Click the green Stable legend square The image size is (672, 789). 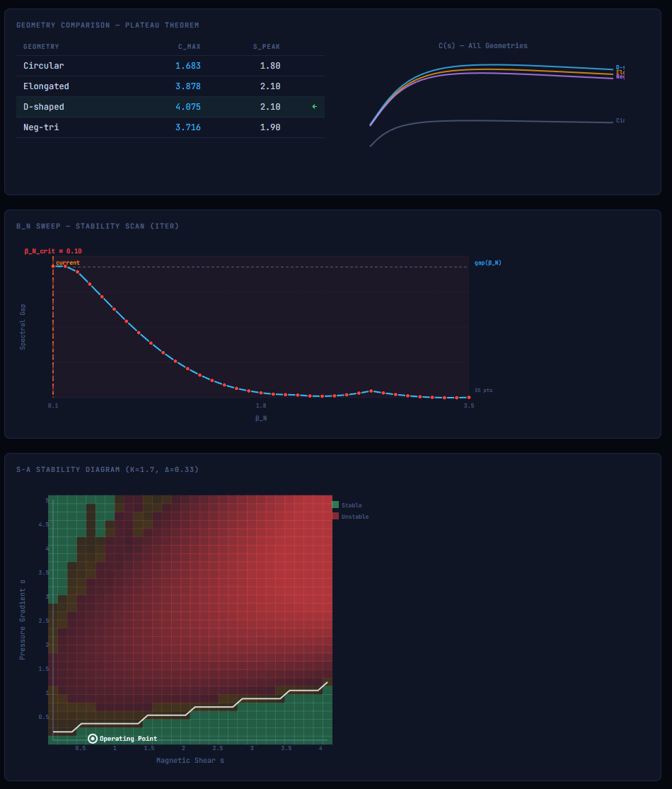335,505
